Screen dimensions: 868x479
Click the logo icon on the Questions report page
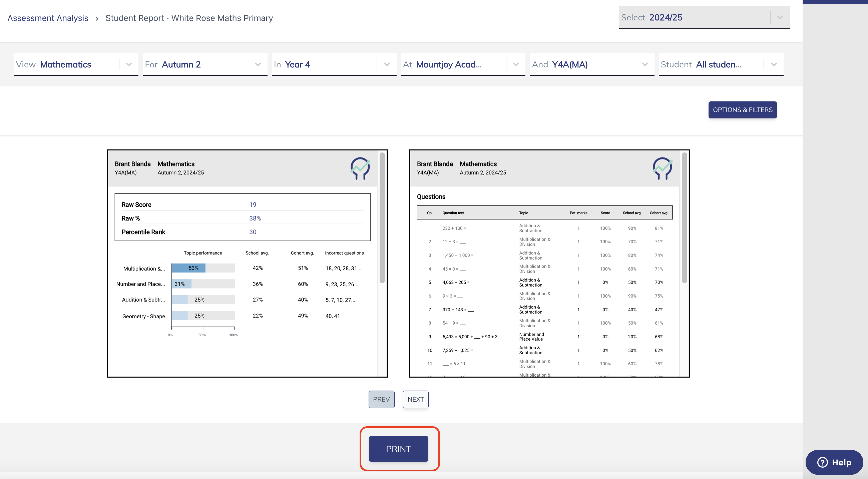(x=663, y=168)
